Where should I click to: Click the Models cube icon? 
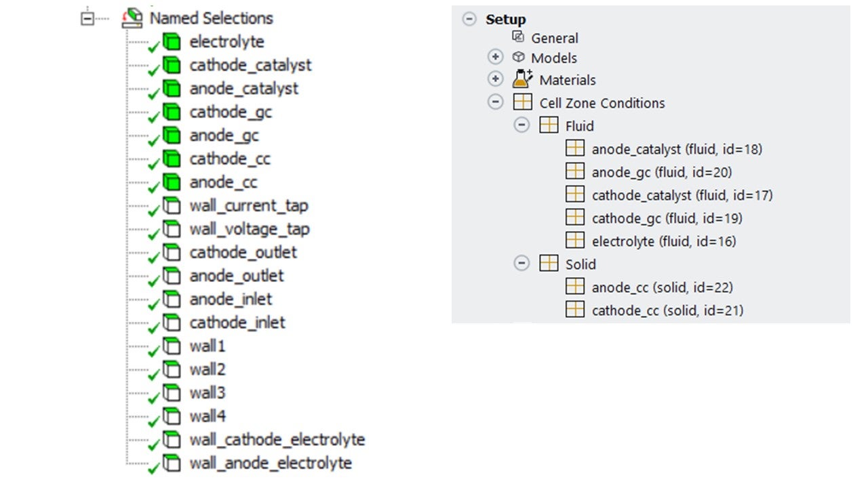pos(519,58)
